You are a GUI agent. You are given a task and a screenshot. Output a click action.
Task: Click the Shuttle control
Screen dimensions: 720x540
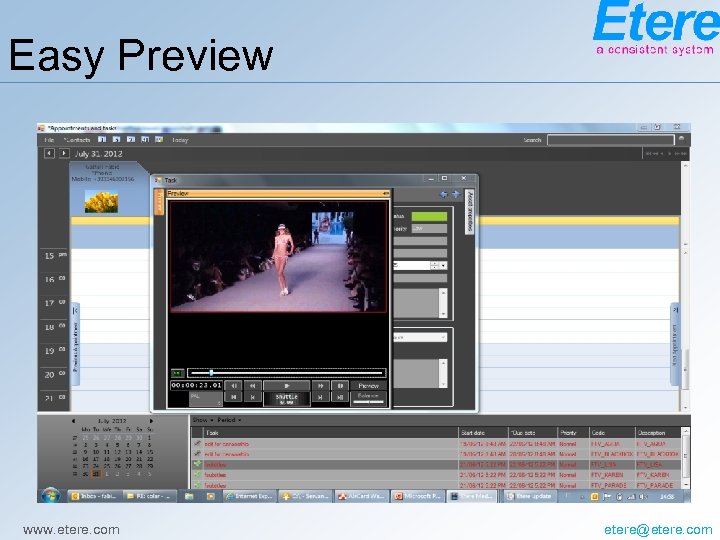pos(287,399)
